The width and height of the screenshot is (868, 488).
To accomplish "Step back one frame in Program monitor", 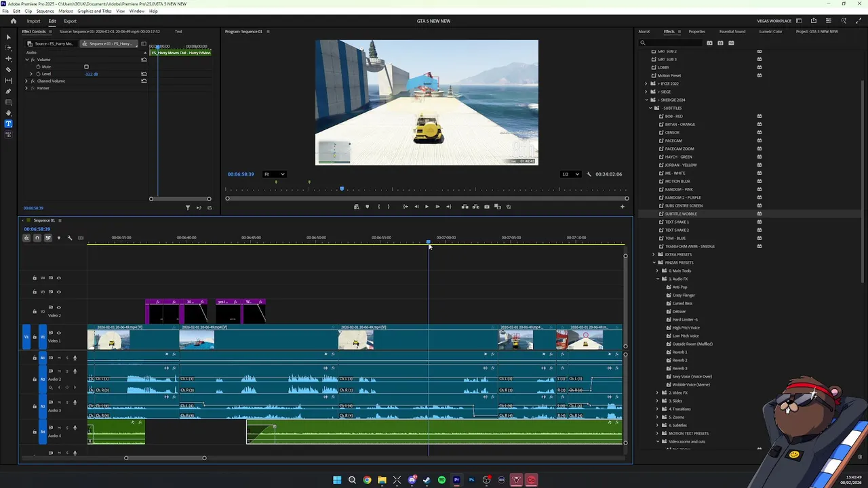I will click(x=416, y=207).
